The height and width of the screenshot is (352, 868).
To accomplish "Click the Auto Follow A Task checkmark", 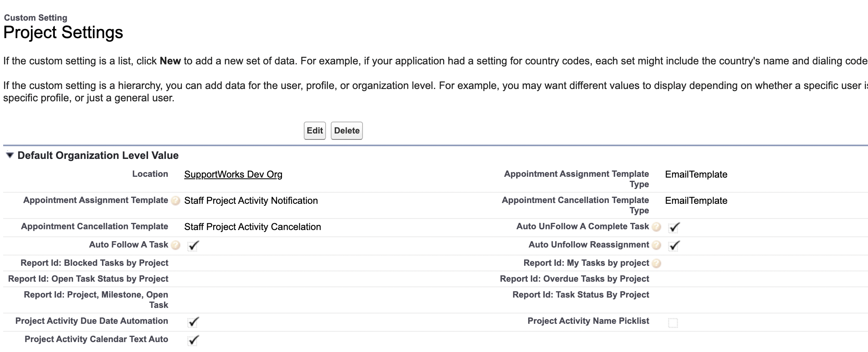I will [x=193, y=246].
